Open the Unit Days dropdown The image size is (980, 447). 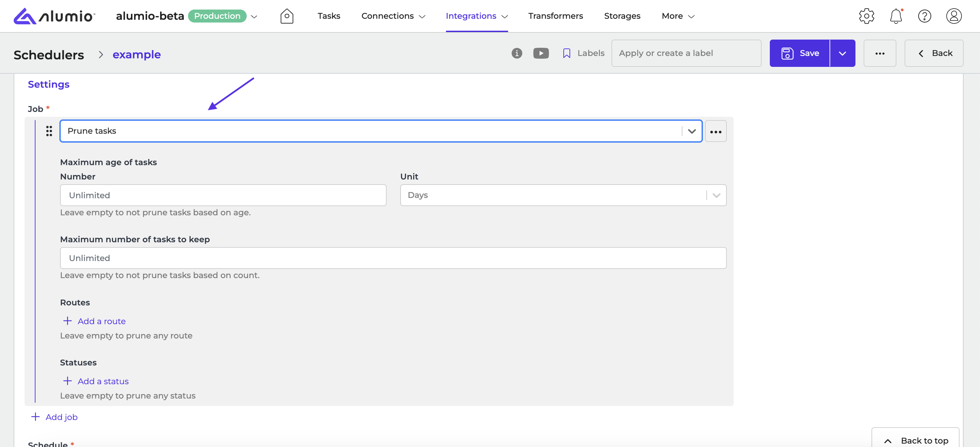pos(716,195)
